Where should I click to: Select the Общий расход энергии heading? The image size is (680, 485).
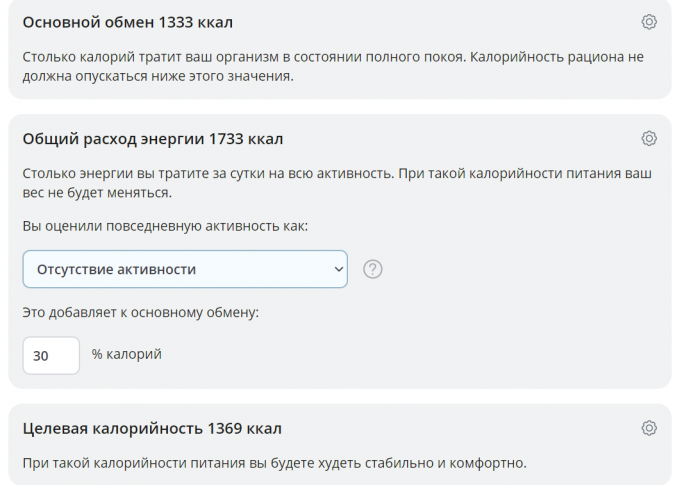pos(113,139)
